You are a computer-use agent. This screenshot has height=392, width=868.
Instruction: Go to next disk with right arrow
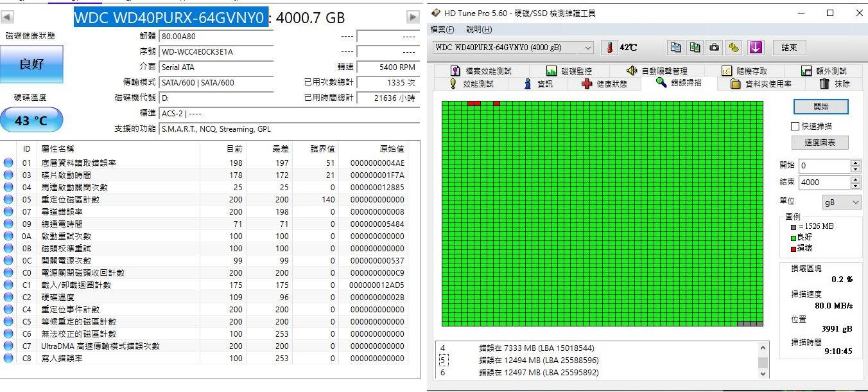click(x=413, y=17)
